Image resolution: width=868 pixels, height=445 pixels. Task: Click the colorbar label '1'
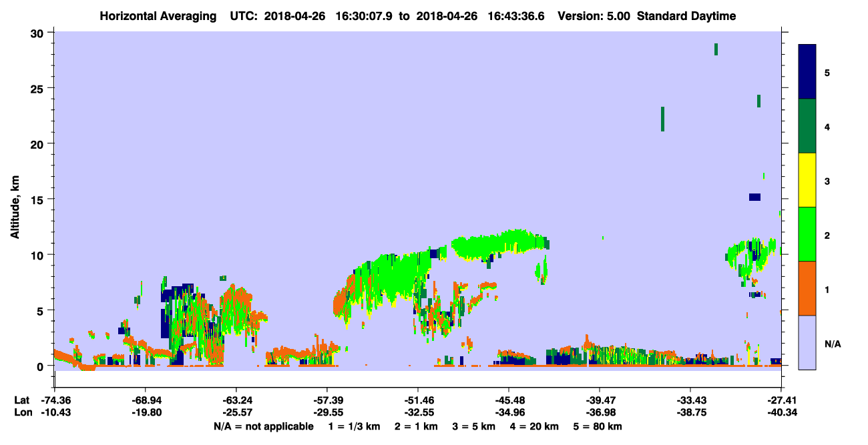coord(827,289)
